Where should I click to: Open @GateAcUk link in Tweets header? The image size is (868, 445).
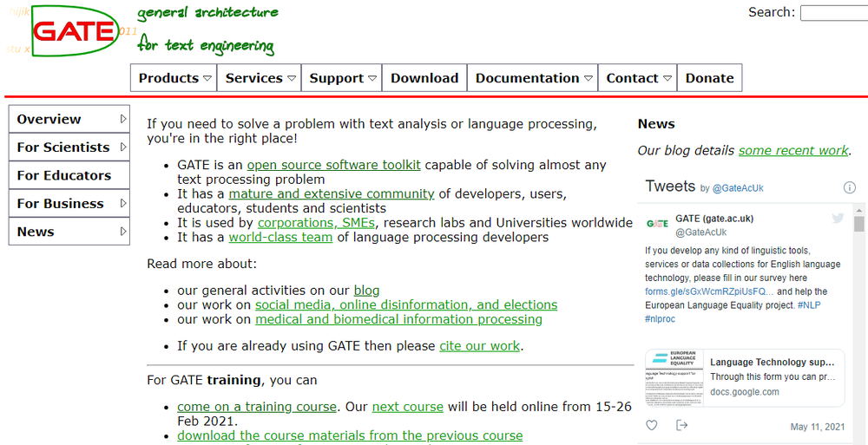[x=738, y=188]
